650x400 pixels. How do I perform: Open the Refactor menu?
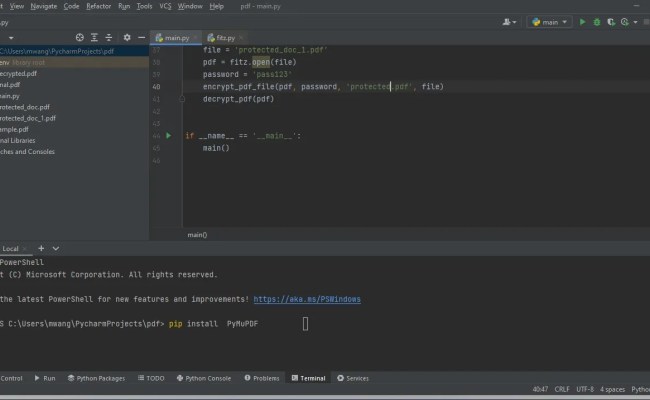[98, 6]
